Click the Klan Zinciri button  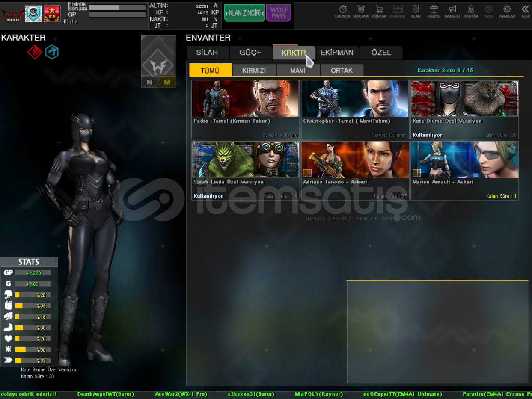pos(244,13)
